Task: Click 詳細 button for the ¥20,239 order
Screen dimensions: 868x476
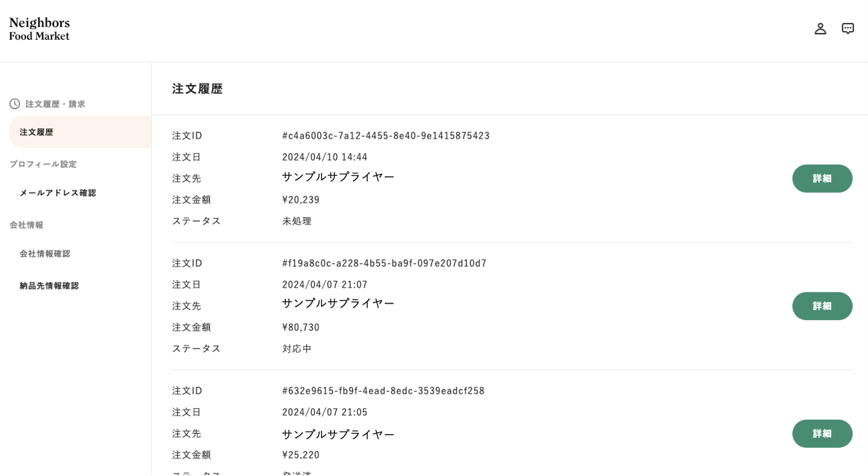Action: [x=822, y=178]
